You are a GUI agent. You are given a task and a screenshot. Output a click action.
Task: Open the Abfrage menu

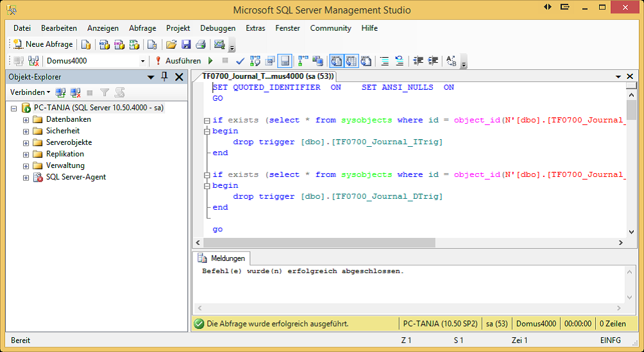pos(142,28)
